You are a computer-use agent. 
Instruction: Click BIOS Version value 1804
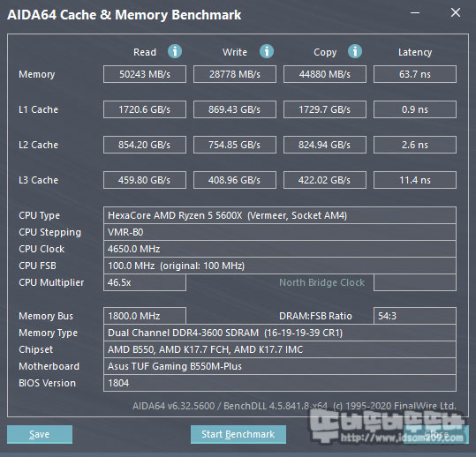coord(280,383)
